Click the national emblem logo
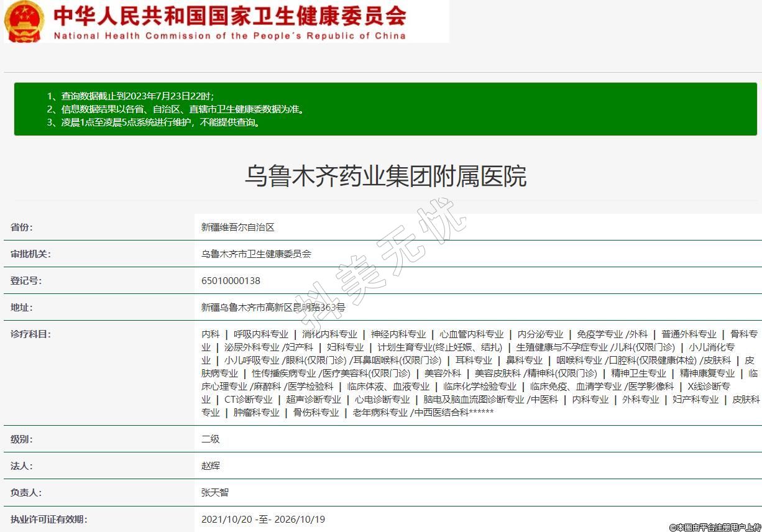The width and height of the screenshot is (762, 532). 24,21
